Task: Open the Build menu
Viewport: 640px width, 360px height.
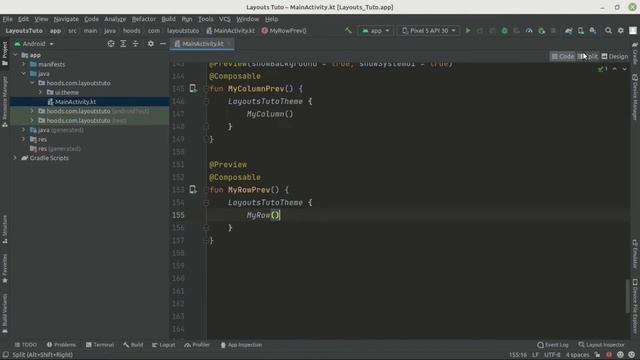Action: coord(168,19)
